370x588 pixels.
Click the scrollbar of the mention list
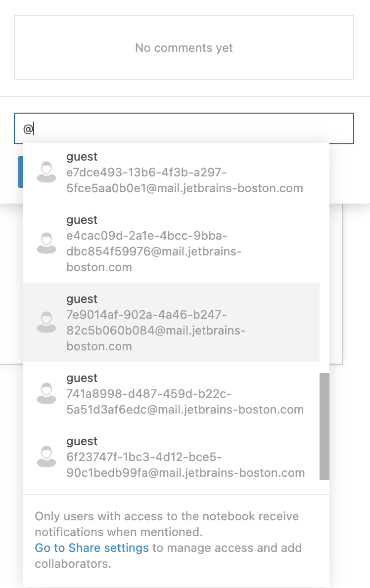coord(325,426)
